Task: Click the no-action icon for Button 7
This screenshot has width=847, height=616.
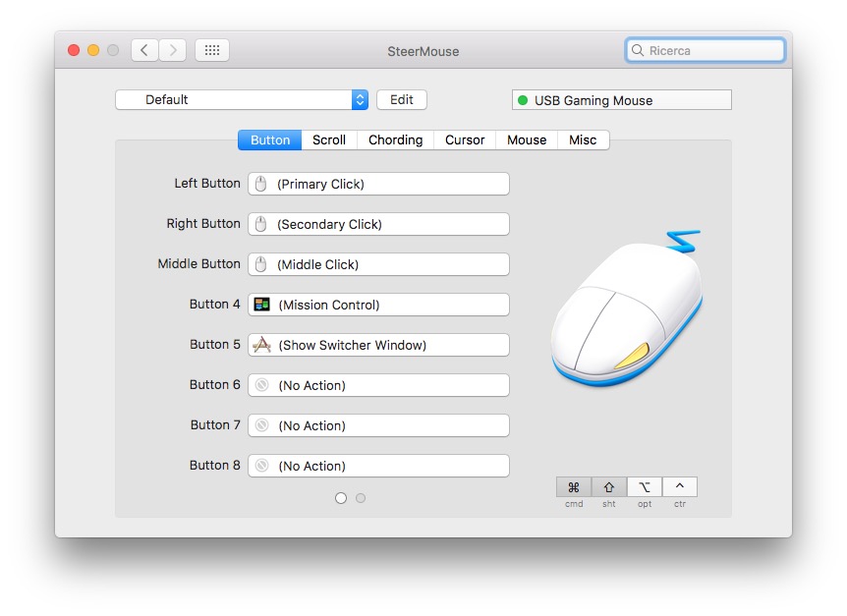Action: coord(262,425)
